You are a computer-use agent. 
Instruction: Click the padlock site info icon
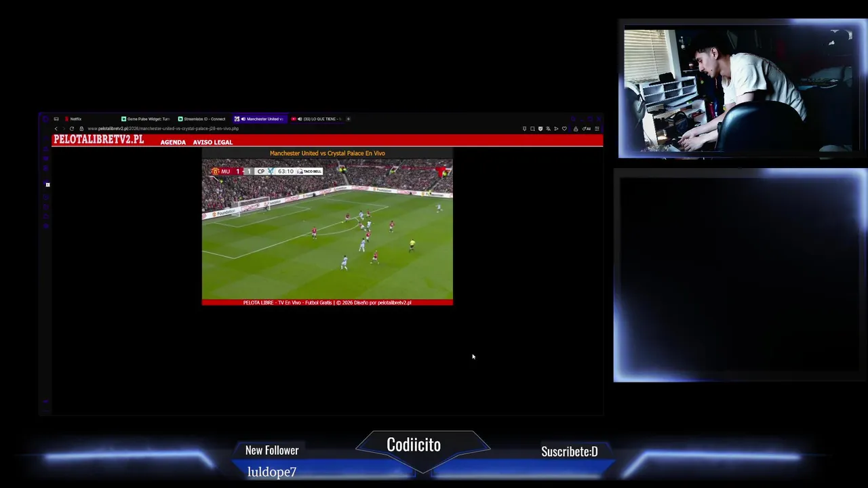(x=81, y=129)
